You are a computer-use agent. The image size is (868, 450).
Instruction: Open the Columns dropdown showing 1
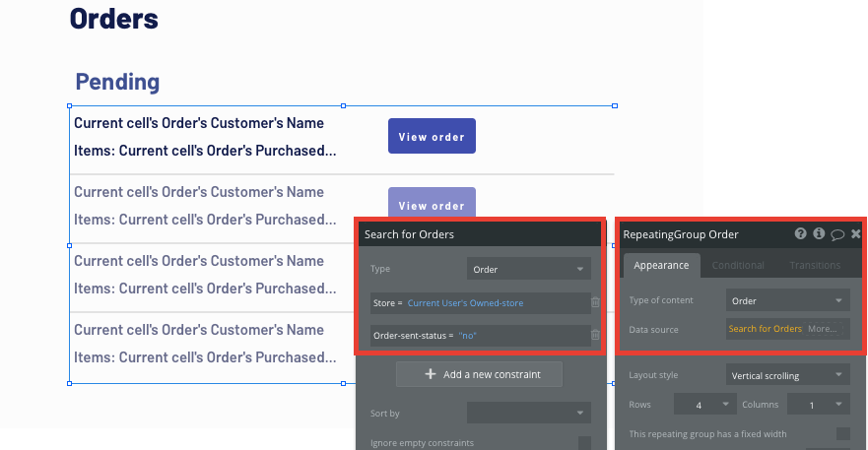click(x=818, y=405)
